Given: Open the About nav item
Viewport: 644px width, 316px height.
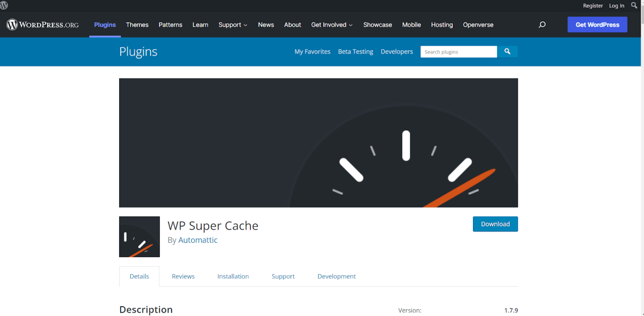Looking at the screenshot, I should click(x=292, y=25).
